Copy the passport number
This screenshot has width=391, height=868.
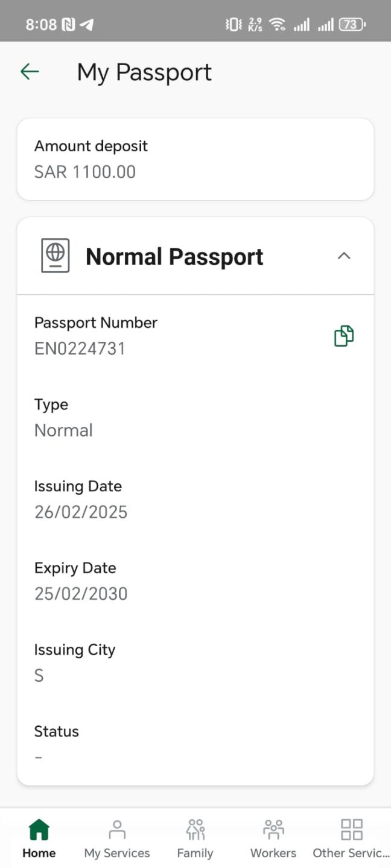coord(344,336)
